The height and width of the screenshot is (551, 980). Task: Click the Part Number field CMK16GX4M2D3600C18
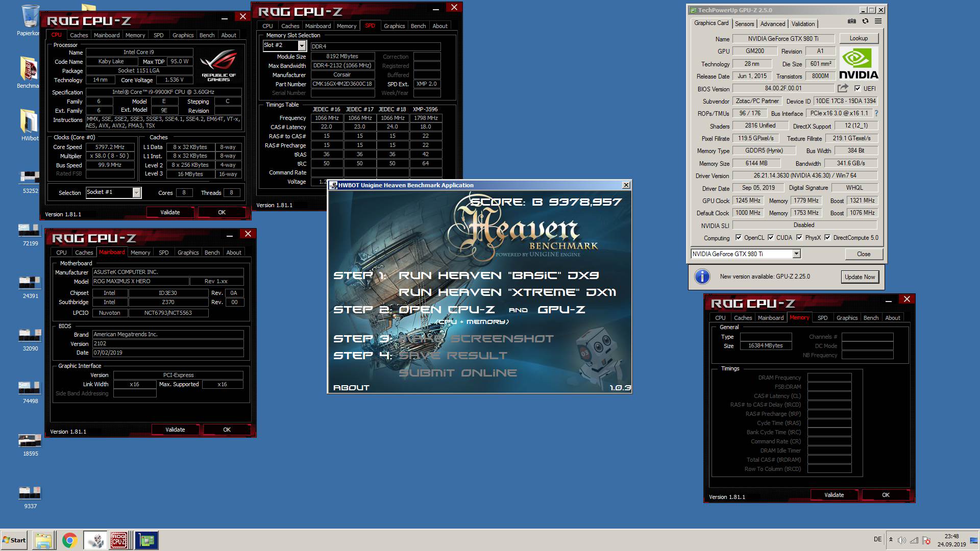(x=342, y=84)
